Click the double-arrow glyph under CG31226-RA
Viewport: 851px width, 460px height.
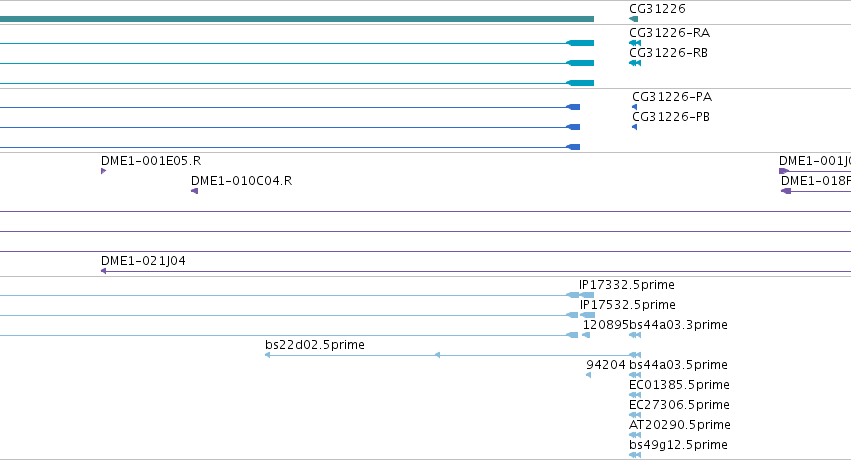pyautogui.click(x=635, y=43)
